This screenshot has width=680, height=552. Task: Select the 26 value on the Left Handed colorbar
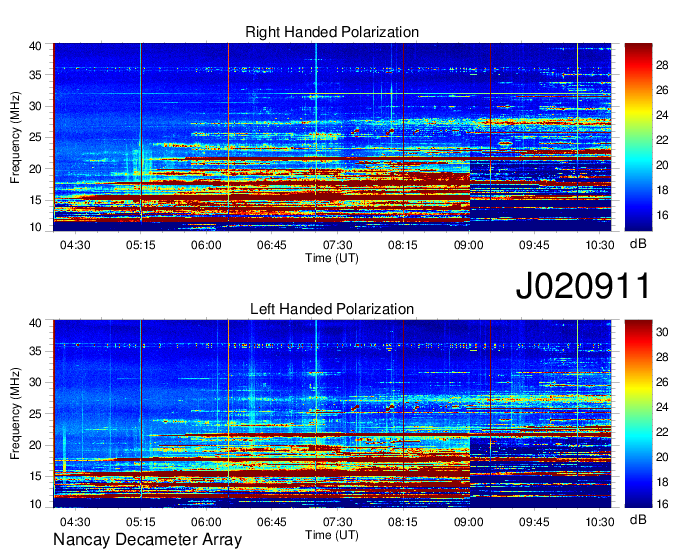coord(662,382)
